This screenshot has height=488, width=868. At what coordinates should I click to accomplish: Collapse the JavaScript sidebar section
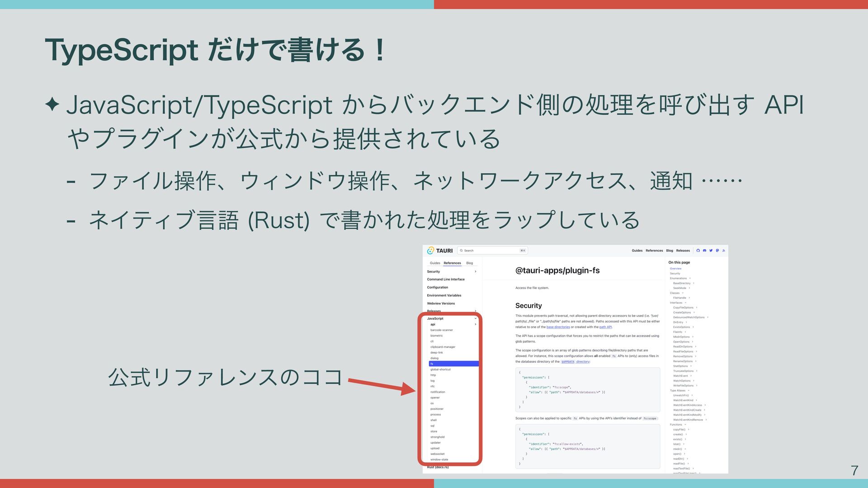point(475,319)
